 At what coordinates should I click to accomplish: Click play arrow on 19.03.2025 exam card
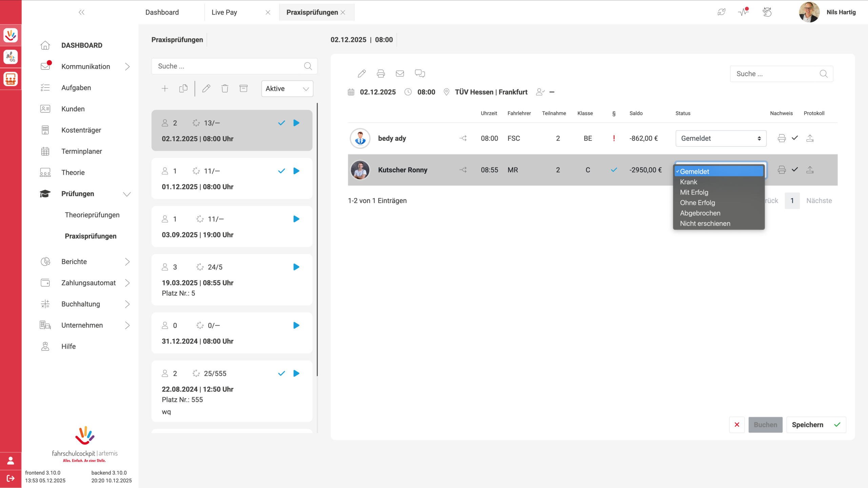click(x=296, y=267)
